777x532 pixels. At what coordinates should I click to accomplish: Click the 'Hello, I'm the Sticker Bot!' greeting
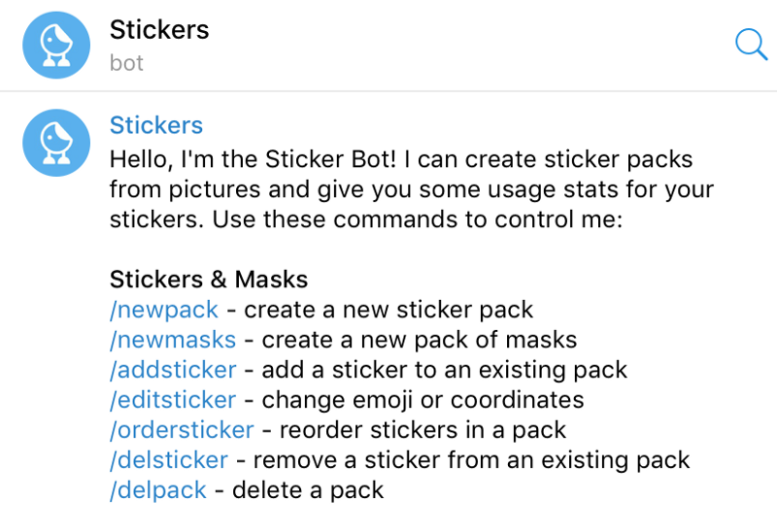(253, 160)
